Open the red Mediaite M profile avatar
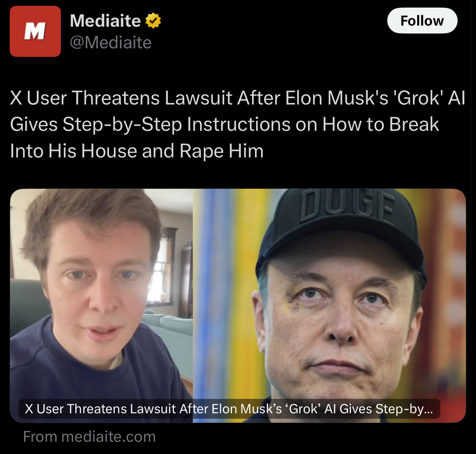 (35, 31)
